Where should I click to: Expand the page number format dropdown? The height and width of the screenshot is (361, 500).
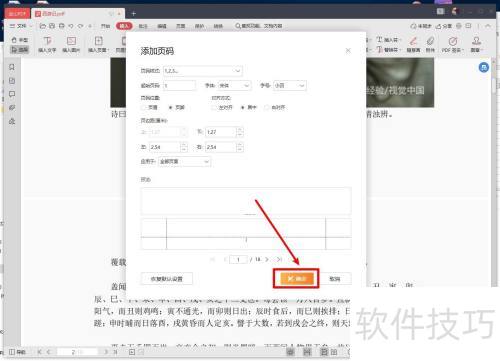pyautogui.click(x=203, y=71)
